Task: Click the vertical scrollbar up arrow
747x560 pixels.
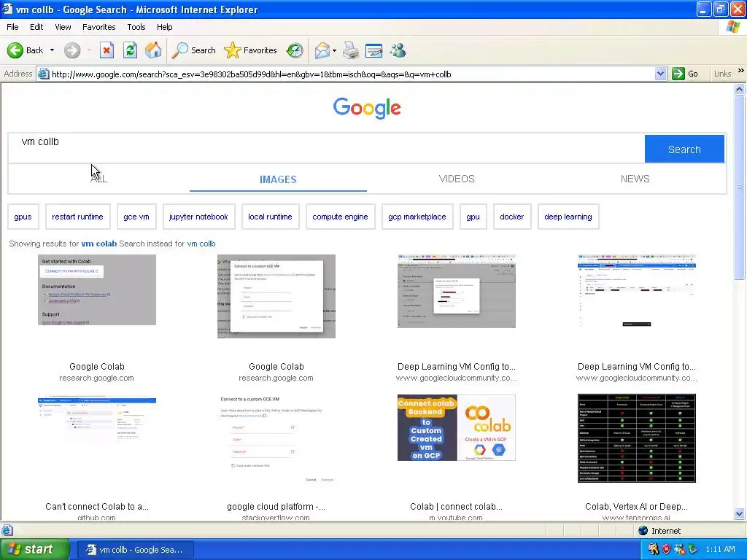Action: pyautogui.click(x=740, y=89)
